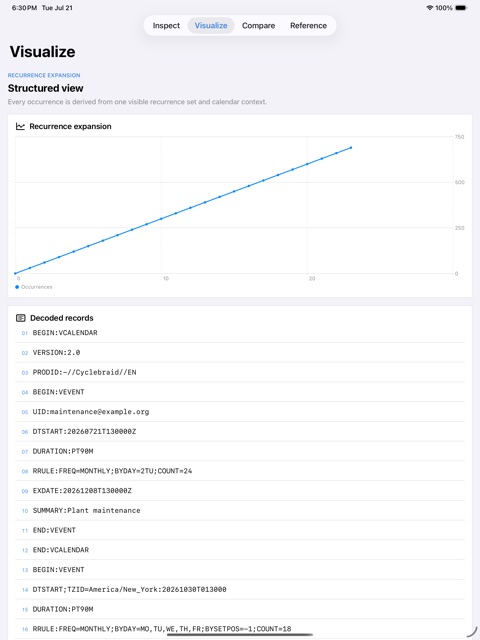Viewport: 480px width, 640px height.
Task: Click the y-axis label 250
Action: [459, 228]
